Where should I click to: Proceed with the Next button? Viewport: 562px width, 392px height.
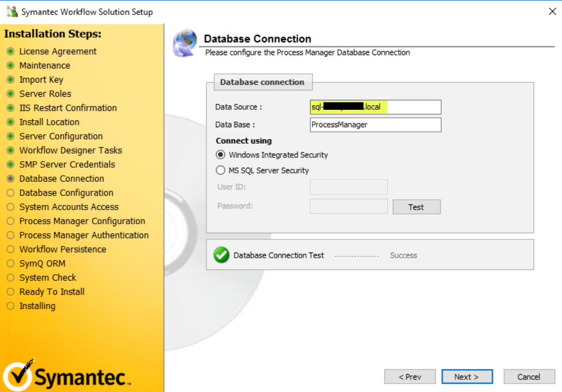coord(467,376)
